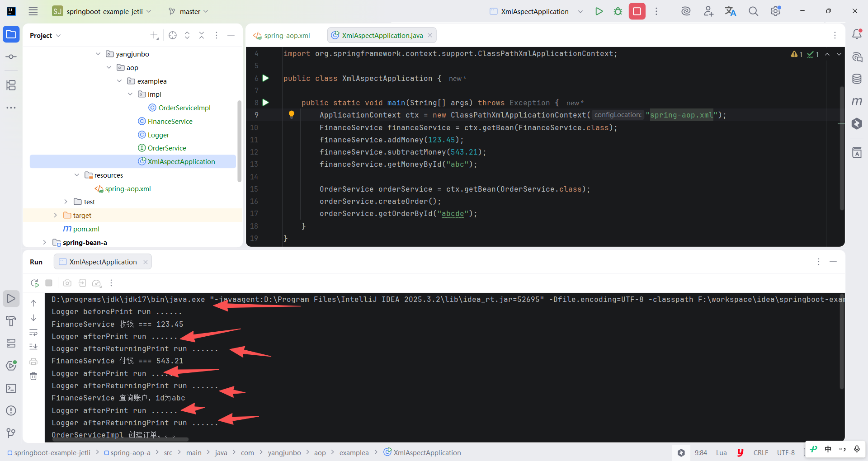Open the master branch dropdown
The image size is (868, 461).
188,11
